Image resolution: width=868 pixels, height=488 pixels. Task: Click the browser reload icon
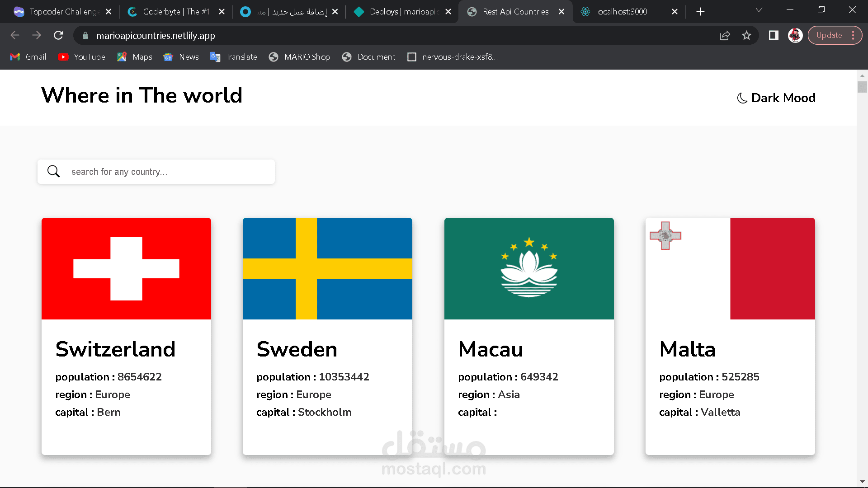pos(58,35)
